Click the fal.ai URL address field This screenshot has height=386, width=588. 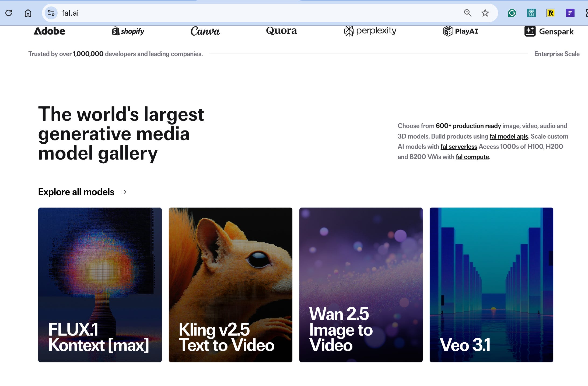coord(242,13)
